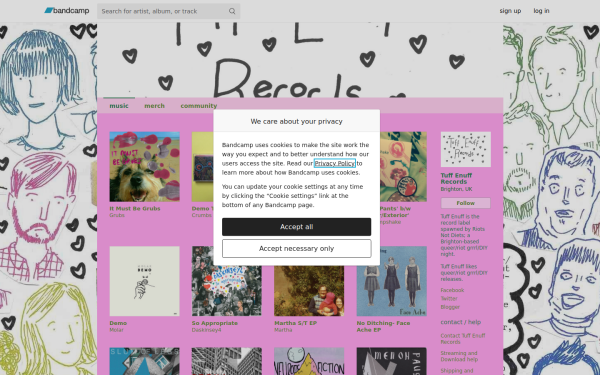This screenshot has width=600, height=375.
Task: Switch to the merch tab
Action: (155, 106)
